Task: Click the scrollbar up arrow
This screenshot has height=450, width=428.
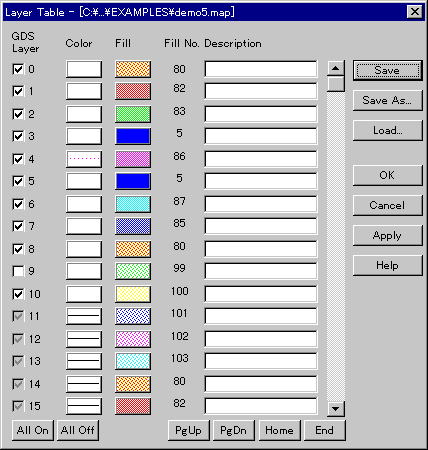Action: [x=336, y=68]
